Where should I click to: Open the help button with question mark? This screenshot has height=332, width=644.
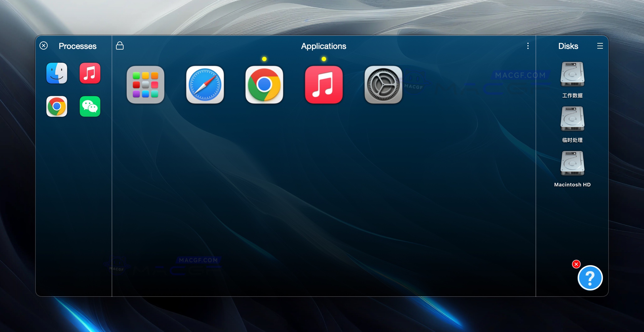point(590,278)
